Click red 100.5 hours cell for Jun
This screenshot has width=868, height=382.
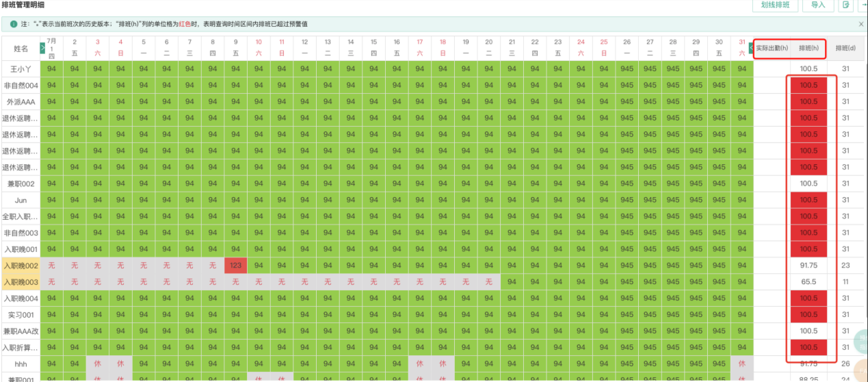[x=808, y=200]
